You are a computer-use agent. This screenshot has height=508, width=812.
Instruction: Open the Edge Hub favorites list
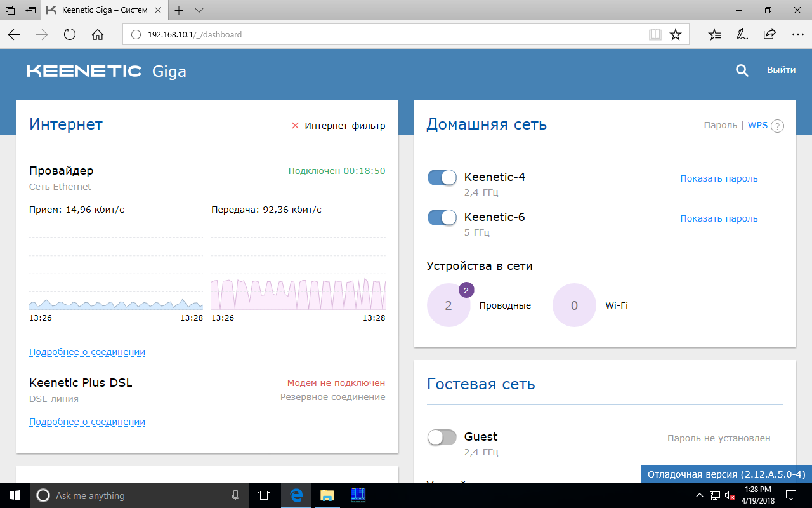click(x=714, y=35)
